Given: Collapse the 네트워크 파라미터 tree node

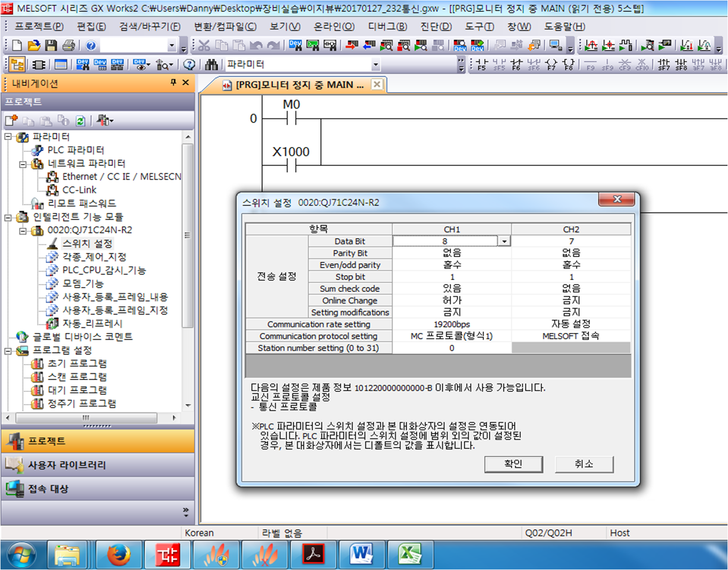Looking at the screenshot, I should coord(22,164).
